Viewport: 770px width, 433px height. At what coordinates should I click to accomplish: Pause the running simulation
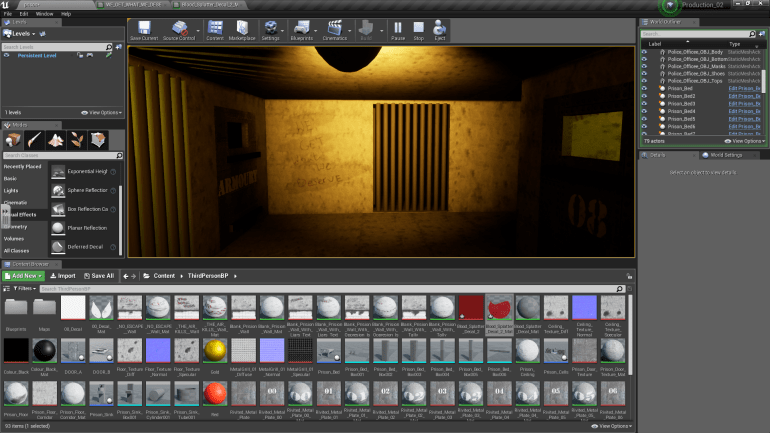pyautogui.click(x=398, y=30)
